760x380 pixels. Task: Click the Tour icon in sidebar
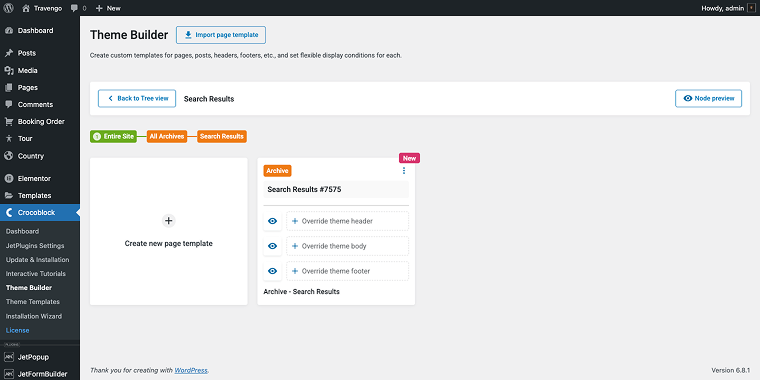tap(9, 139)
